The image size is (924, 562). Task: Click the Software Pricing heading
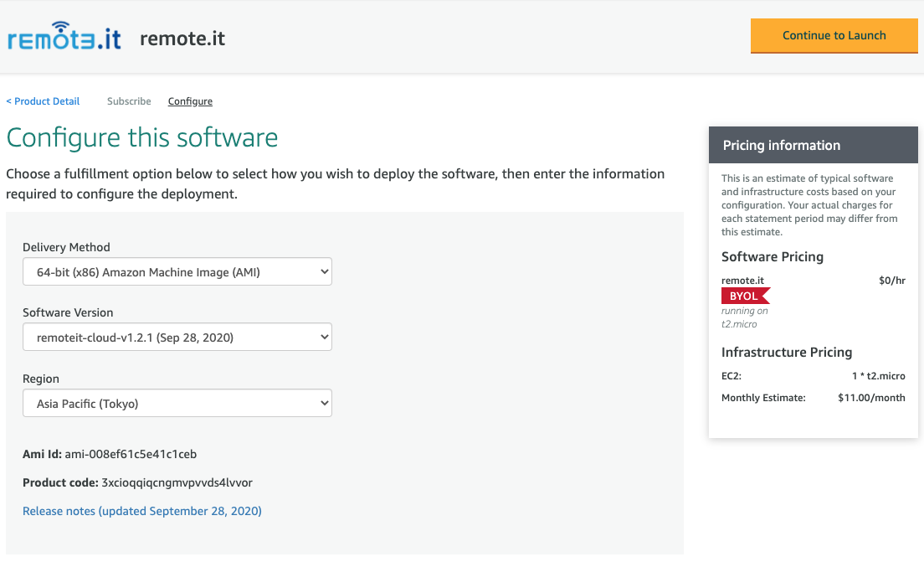coord(773,257)
